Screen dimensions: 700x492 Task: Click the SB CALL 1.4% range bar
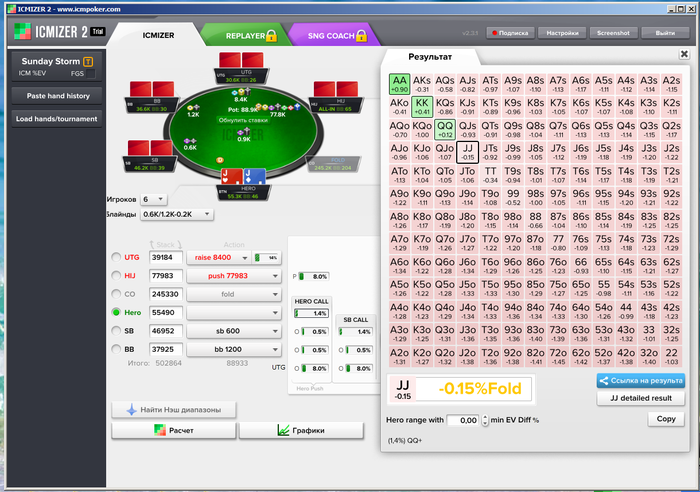tap(355, 332)
